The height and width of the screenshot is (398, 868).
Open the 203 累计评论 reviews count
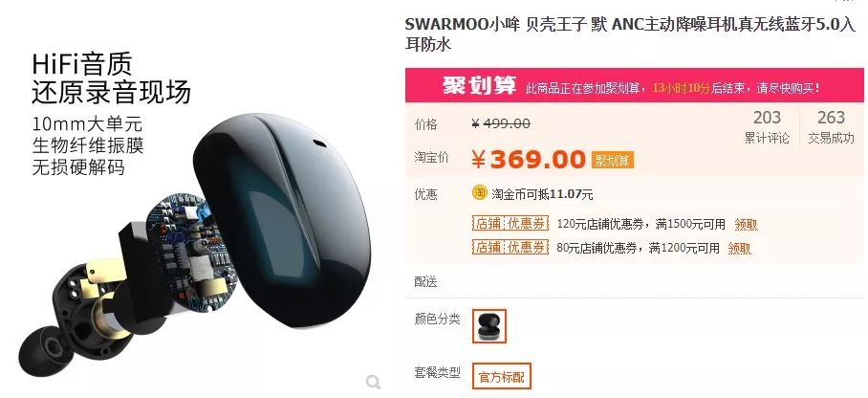pyautogui.click(x=767, y=127)
